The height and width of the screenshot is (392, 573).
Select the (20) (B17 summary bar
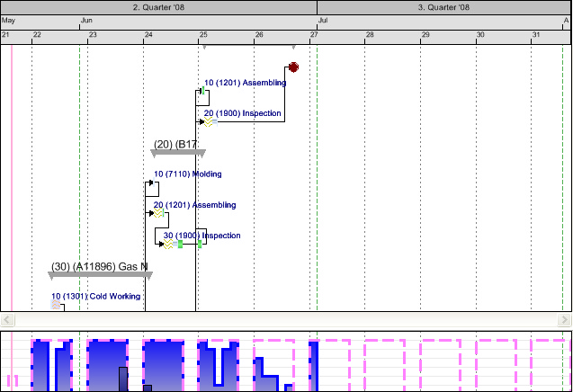[x=178, y=152]
